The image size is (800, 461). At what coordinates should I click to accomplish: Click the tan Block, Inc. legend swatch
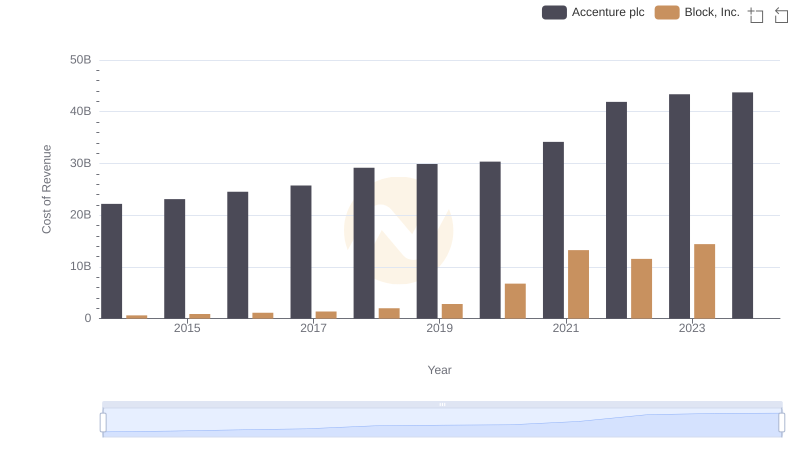pos(667,12)
